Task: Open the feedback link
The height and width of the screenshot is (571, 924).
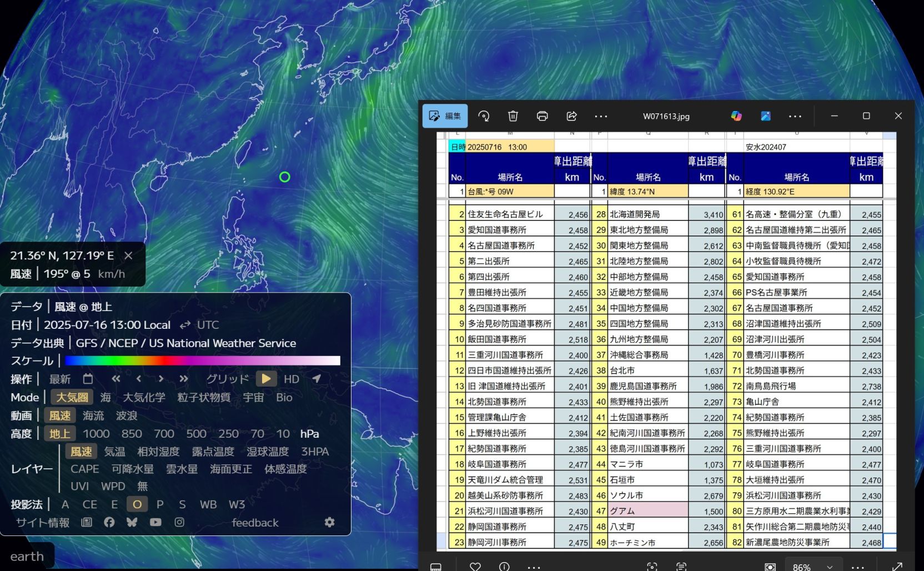Action: coord(255,523)
